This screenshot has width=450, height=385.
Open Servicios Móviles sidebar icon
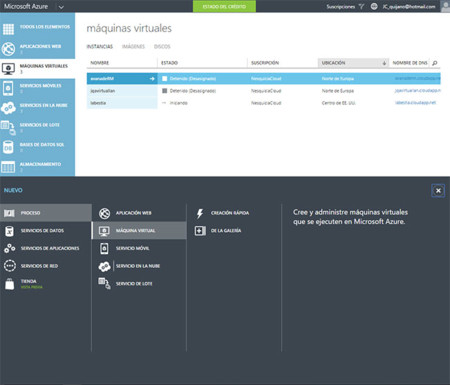click(8, 88)
